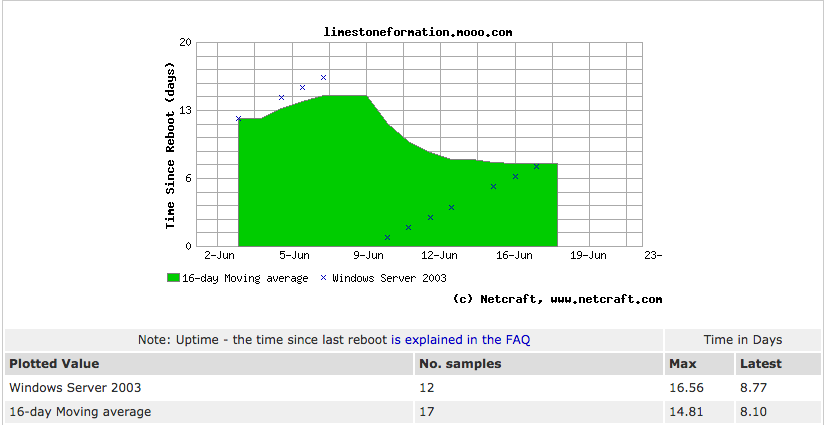Click the "16-day Moving average" legend text

click(245, 278)
